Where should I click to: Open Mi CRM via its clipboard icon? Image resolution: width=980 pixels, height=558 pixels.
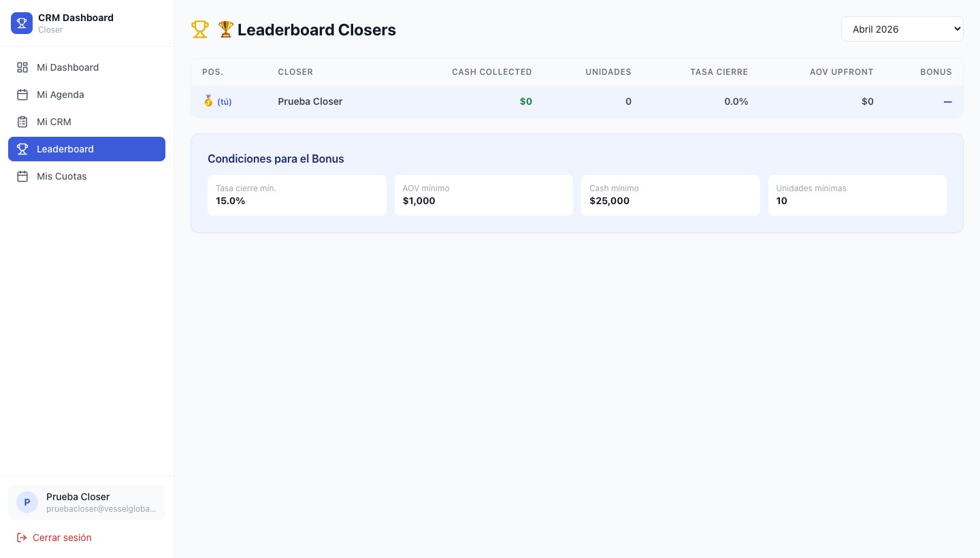(x=22, y=122)
